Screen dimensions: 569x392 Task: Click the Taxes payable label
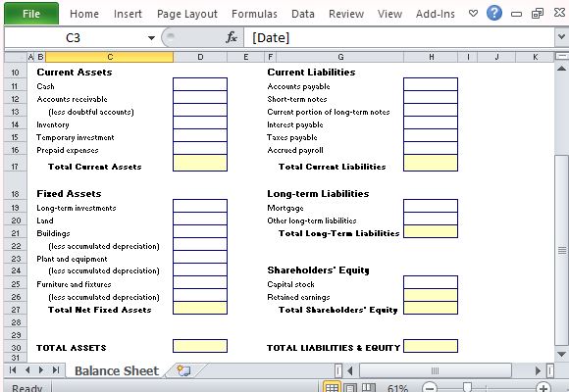pos(292,137)
